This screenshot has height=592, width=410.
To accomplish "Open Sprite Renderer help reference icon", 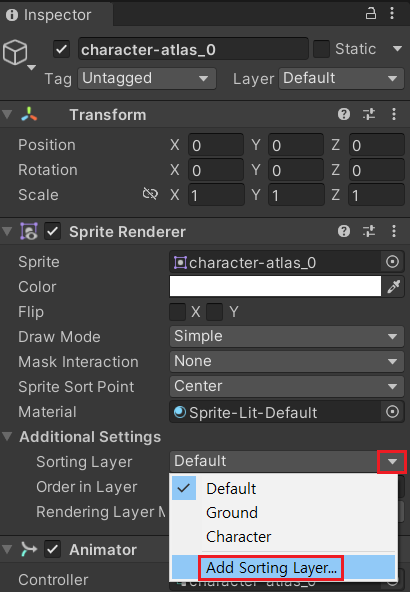I will (344, 231).
